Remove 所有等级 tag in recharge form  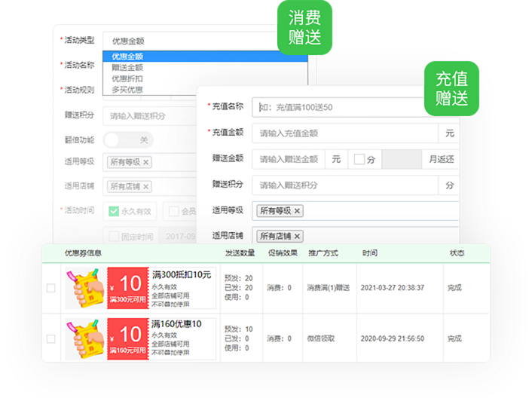297,211
